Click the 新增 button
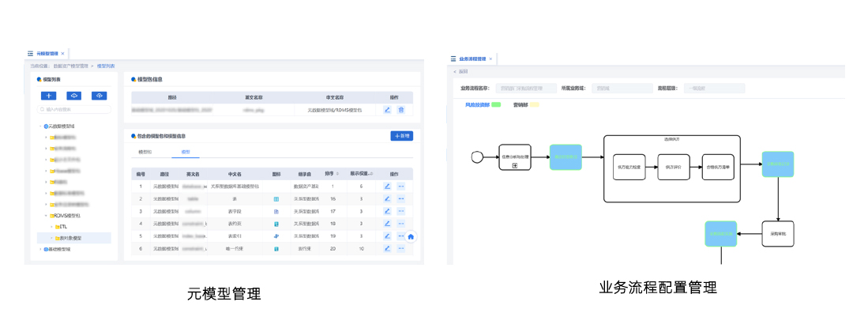 click(x=402, y=136)
